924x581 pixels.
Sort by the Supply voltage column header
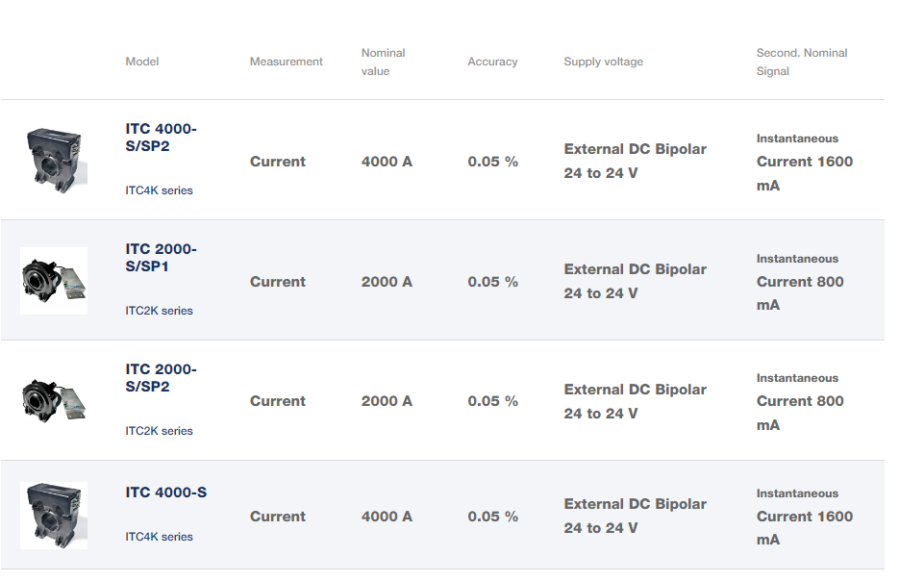point(603,62)
